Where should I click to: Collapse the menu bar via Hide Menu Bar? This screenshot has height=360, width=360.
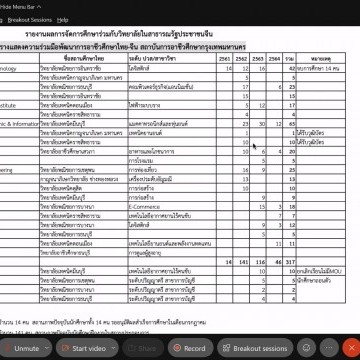point(21,7)
